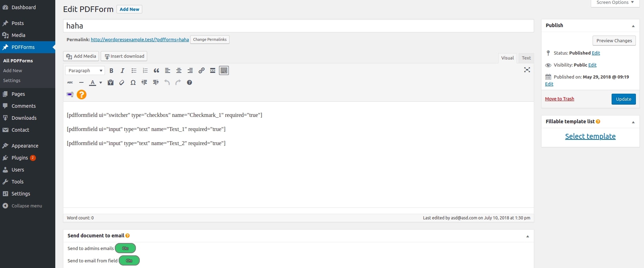The width and height of the screenshot is (644, 268).
Task: Click the insert/edit link icon
Action: pos(201,71)
